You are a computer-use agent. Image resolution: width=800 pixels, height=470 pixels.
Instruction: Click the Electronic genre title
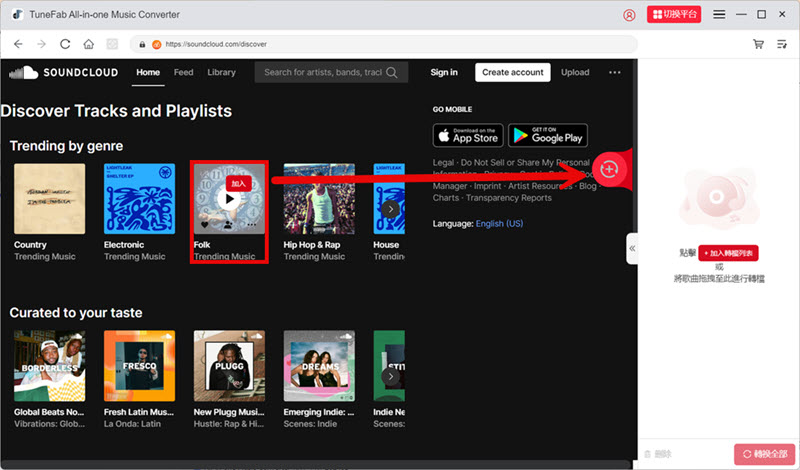coord(124,245)
